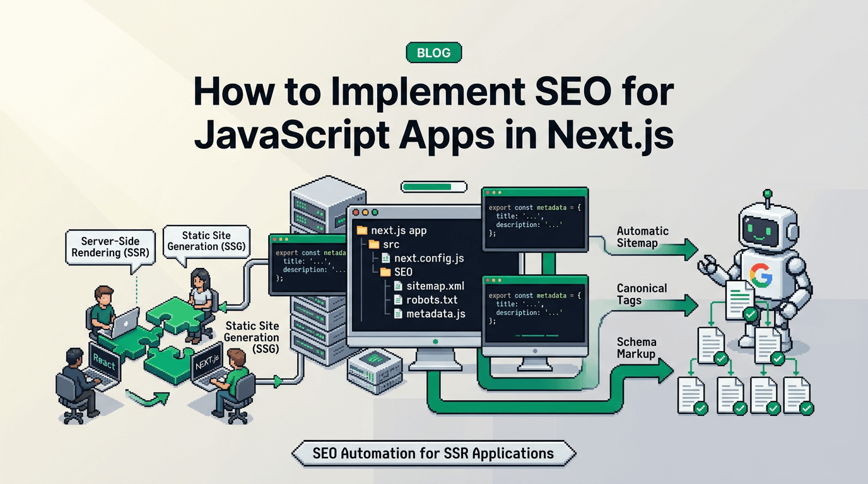868x484 pixels.
Task: Click red dot on next.js app window
Action: (x=355, y=213)
